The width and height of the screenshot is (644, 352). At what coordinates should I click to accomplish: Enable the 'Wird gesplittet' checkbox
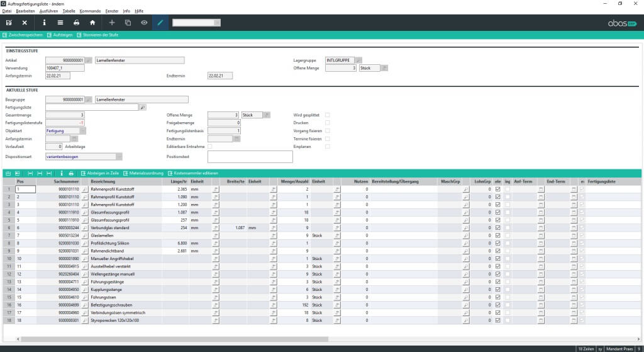(327, 115)
